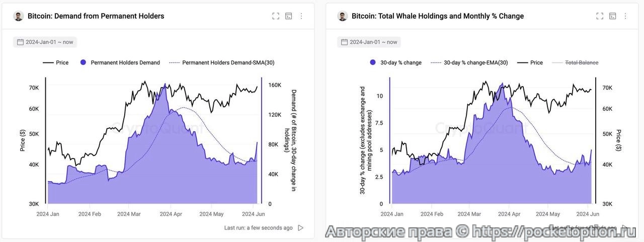The width and height of the screenshot is (644, 242).
Task: Click author avatar beside Permanent Holders title
Action: [x=19, y=16]
